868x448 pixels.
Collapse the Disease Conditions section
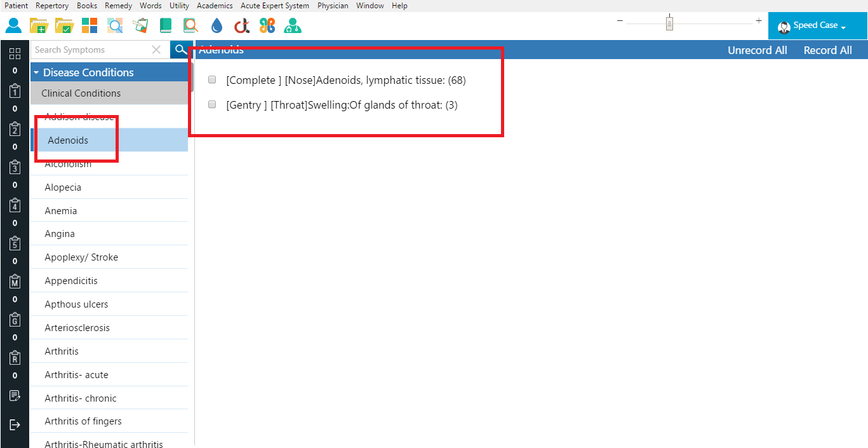point(37,72)
